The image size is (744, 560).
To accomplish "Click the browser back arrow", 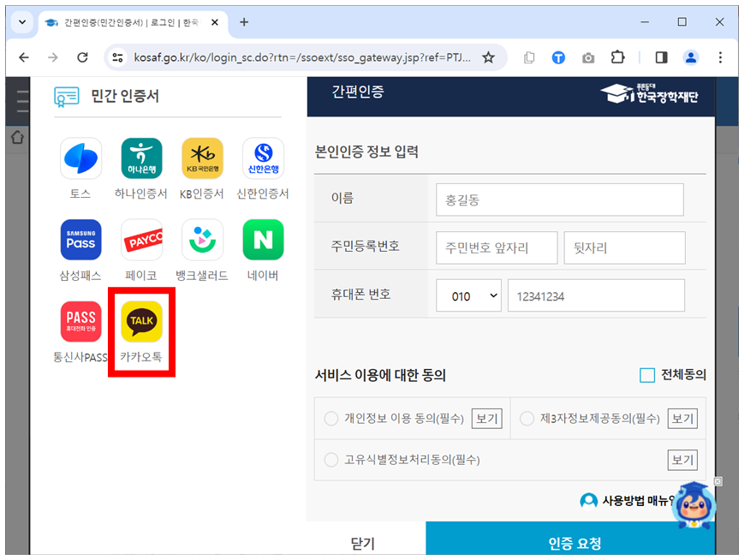I will click(24, 57).
